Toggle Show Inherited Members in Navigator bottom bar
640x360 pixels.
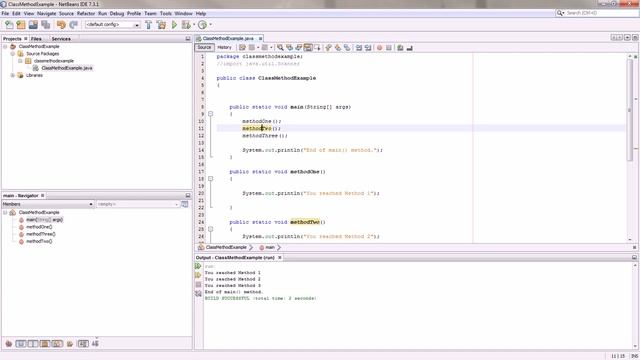[x=9, y=344]
